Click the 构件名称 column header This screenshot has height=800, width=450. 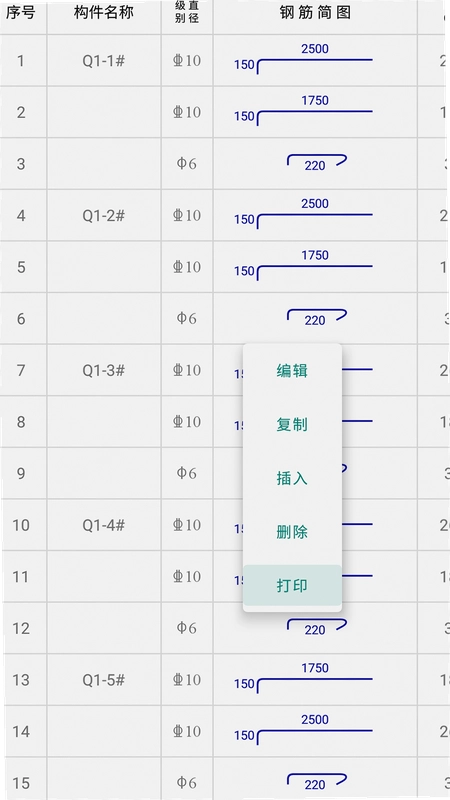pos(104,13)
